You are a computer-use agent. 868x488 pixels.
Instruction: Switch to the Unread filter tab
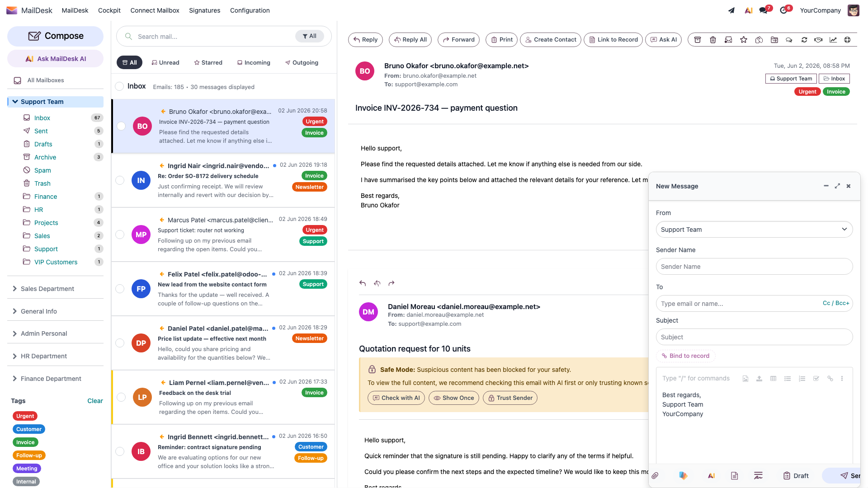click(165, 62)
